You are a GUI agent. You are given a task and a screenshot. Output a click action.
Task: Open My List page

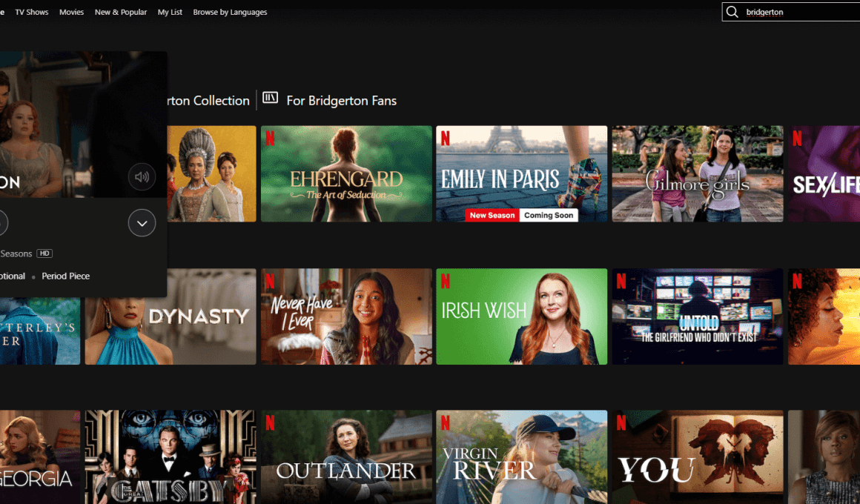pyautogui.click(x=170, y=12)
